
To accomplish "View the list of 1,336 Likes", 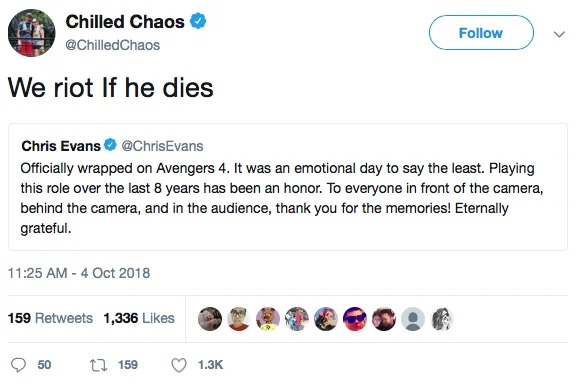I will coord(139,318).
